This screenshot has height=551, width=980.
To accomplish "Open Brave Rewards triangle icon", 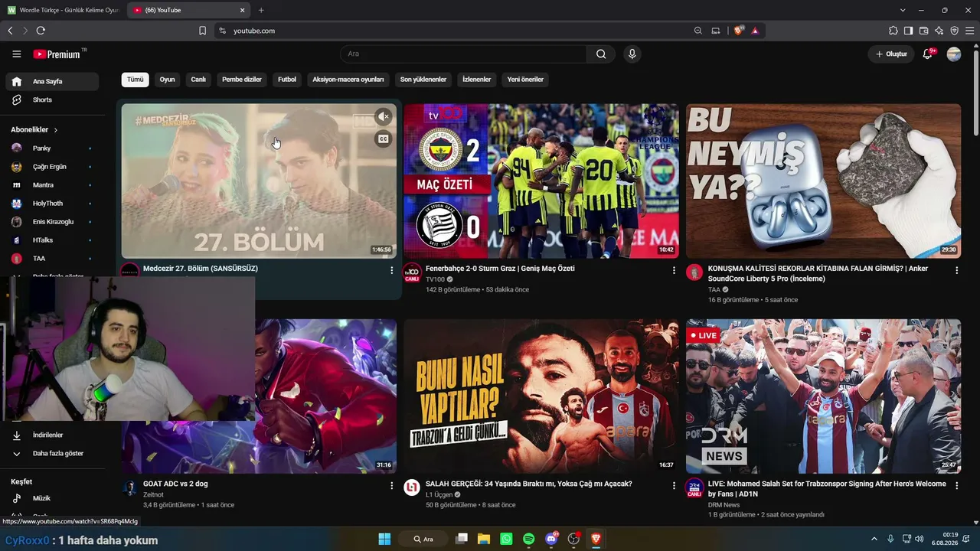I will click(755, 31).
